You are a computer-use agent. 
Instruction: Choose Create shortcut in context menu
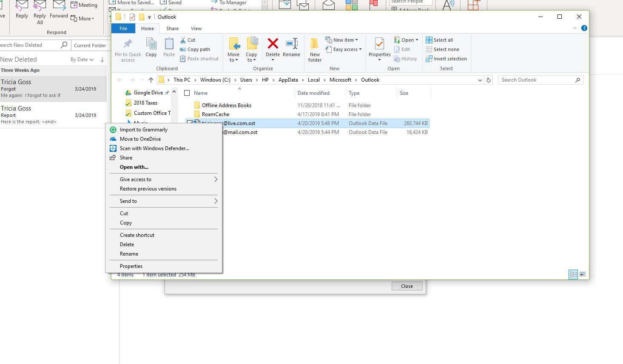(x=164, y=235)
